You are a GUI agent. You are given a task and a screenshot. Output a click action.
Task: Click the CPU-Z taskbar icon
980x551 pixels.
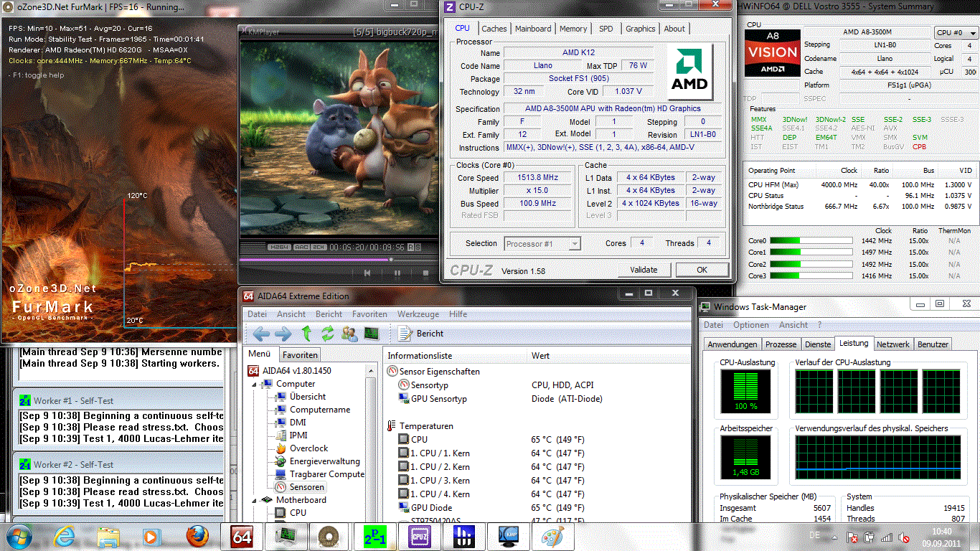pyautogui.click(x=418, y=536)
